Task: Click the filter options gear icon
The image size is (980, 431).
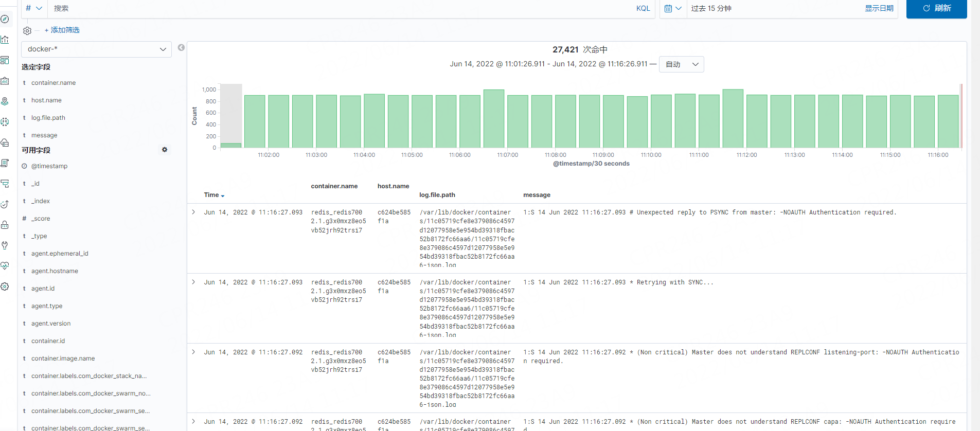Action: click(x=27, y=31)
